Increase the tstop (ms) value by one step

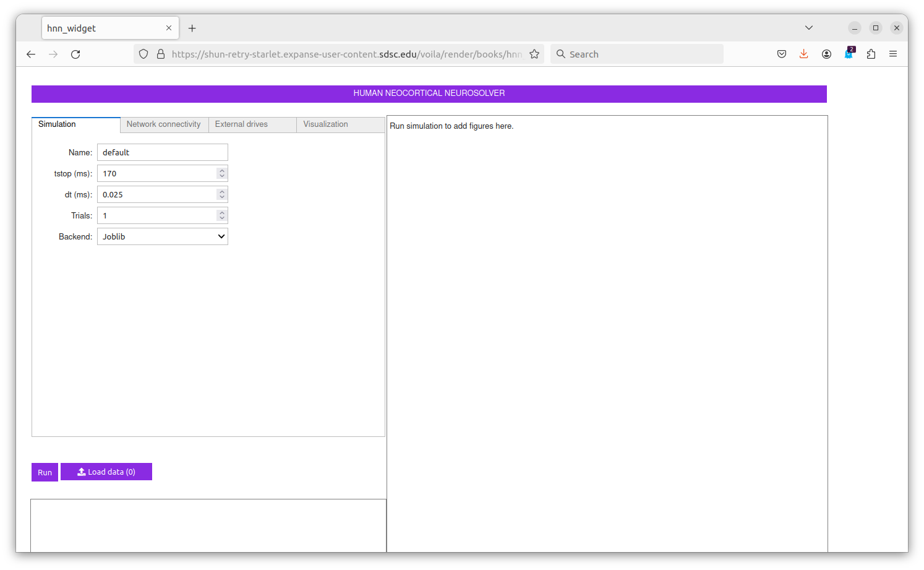tap(222, 171)
